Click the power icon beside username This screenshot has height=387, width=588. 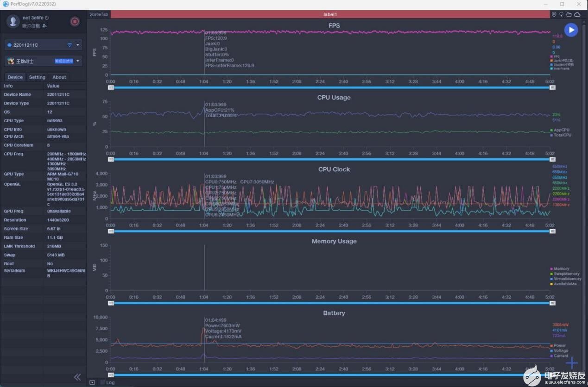tap(47, 18)
